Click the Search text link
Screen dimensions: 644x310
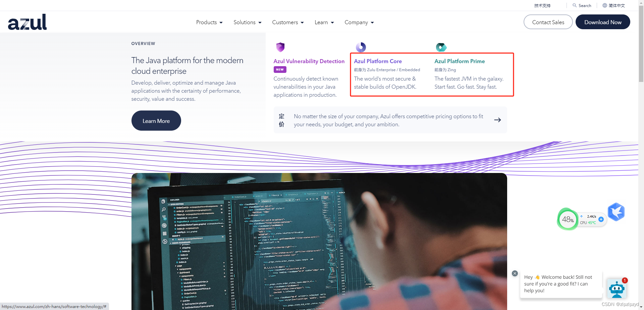point(585,5)
